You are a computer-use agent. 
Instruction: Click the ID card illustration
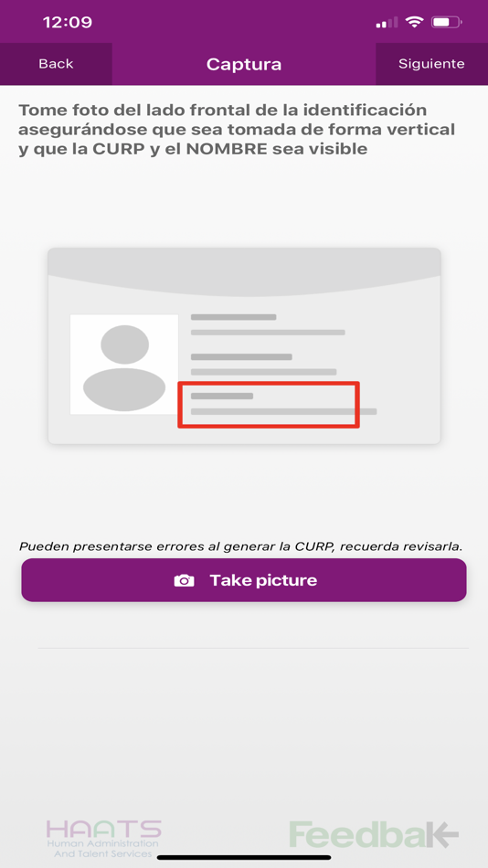[x=244, y=346]
